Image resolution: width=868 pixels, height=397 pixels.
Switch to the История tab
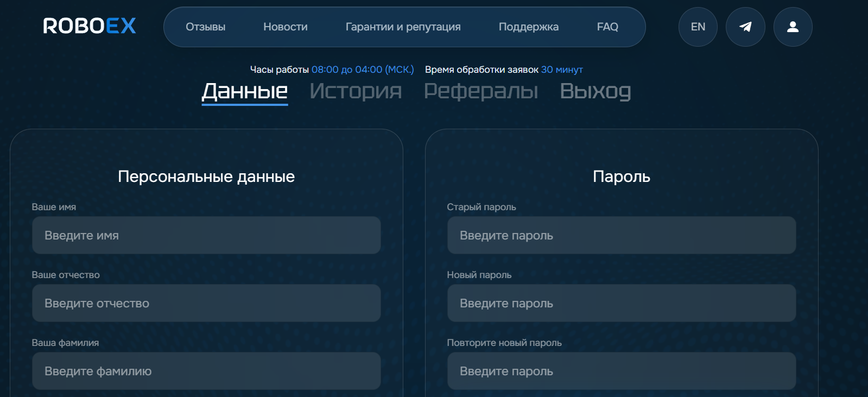point(356,91)
